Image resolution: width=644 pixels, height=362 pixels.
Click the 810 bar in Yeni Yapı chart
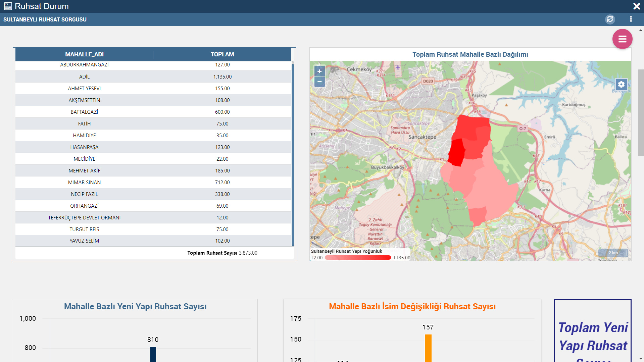pos(153,354)
